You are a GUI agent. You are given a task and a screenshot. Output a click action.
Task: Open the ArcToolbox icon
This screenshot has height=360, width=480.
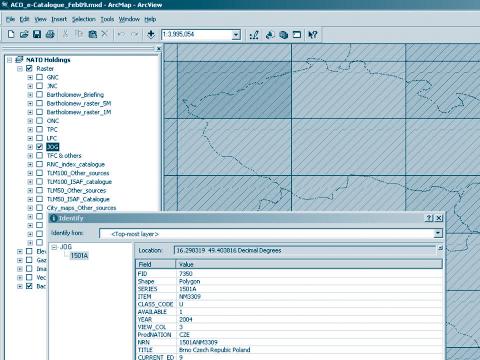pyautogui.click(x=283, y=34)
